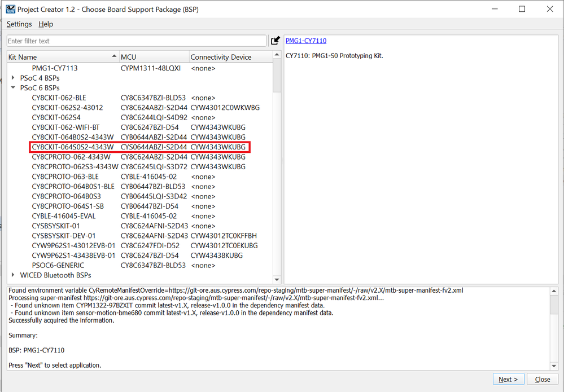Viewport: 564px width, 392px height.
Task: Select the CY8CKIT-062S4 kit
Action: click(56, 117)
